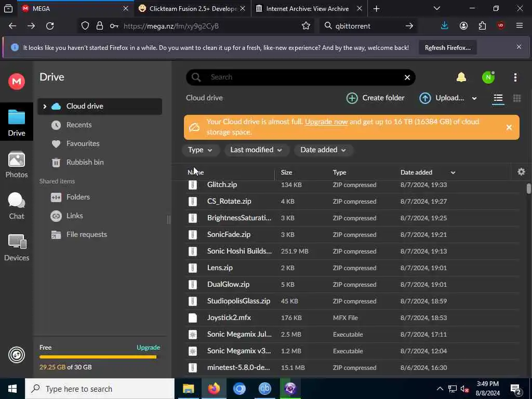The image size is (532, 399).
Task: Open uBlock Origin extension icon
Action: tap(500, 26)
